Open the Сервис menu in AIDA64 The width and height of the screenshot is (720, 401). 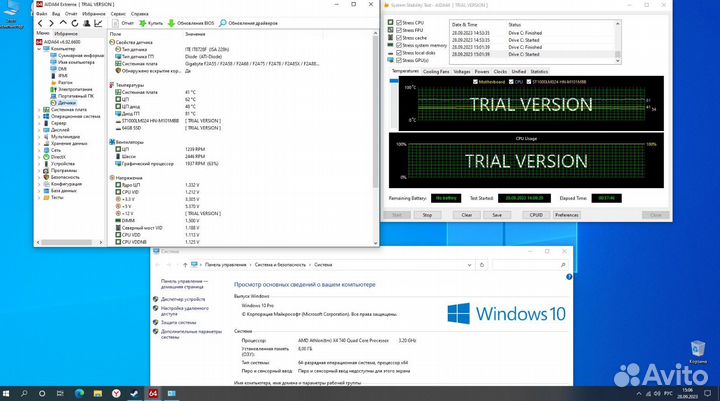click(118, 14)
